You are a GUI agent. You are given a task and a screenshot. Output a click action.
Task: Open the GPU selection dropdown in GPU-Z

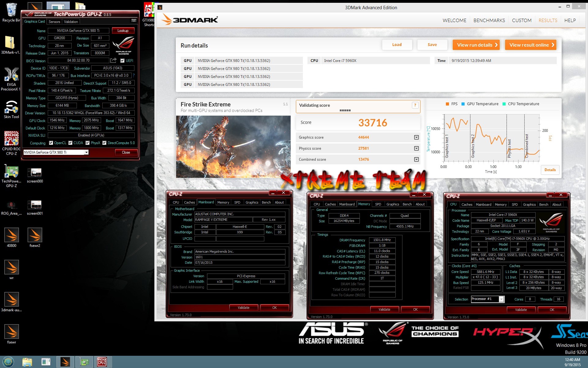pyautogui.click(x=86, y=152)
